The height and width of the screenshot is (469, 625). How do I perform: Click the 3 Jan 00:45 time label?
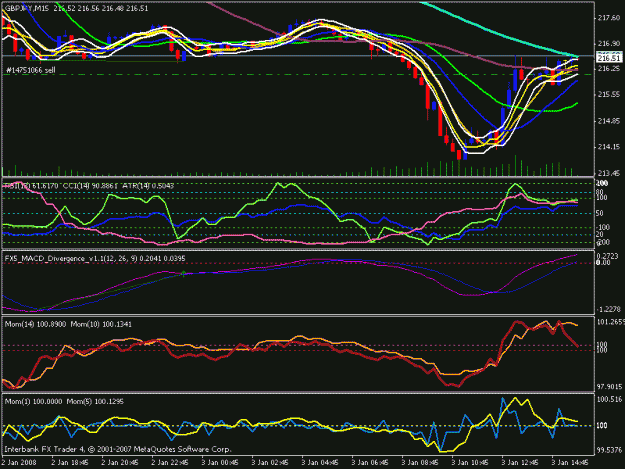tap(220, 462)
